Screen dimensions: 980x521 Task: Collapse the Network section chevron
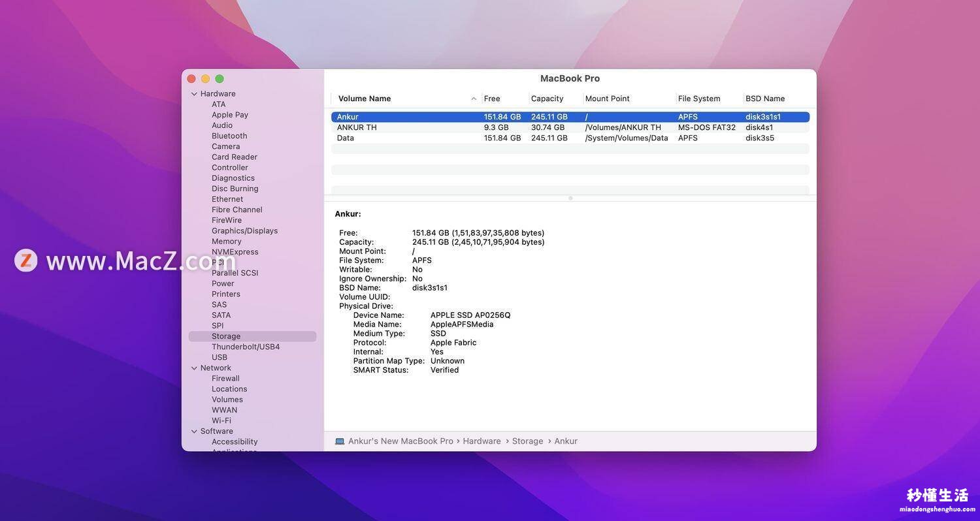pos(194,368)
